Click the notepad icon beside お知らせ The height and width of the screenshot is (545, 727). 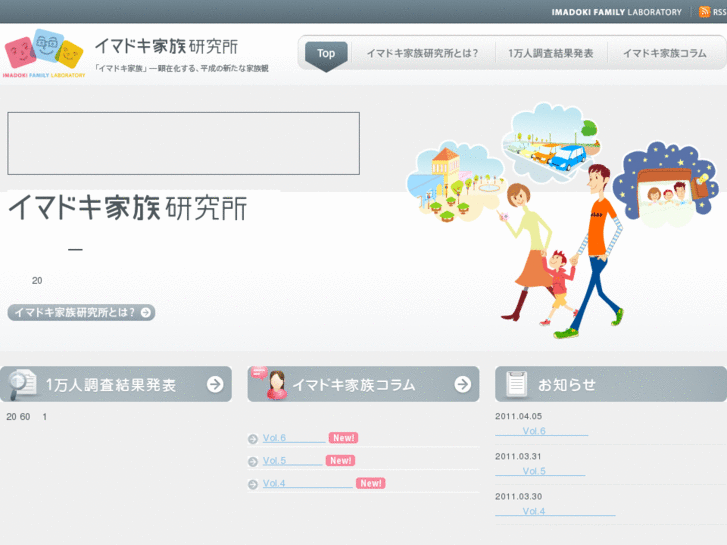tap(516, 384)
